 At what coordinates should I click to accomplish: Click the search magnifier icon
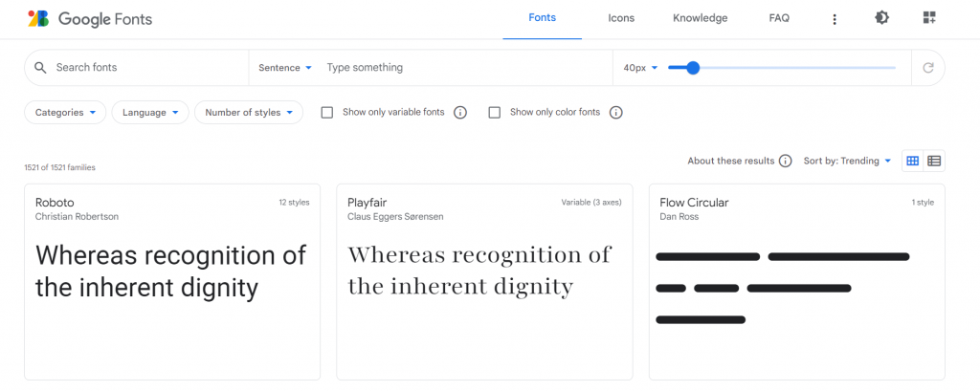(x=40, y=68)
